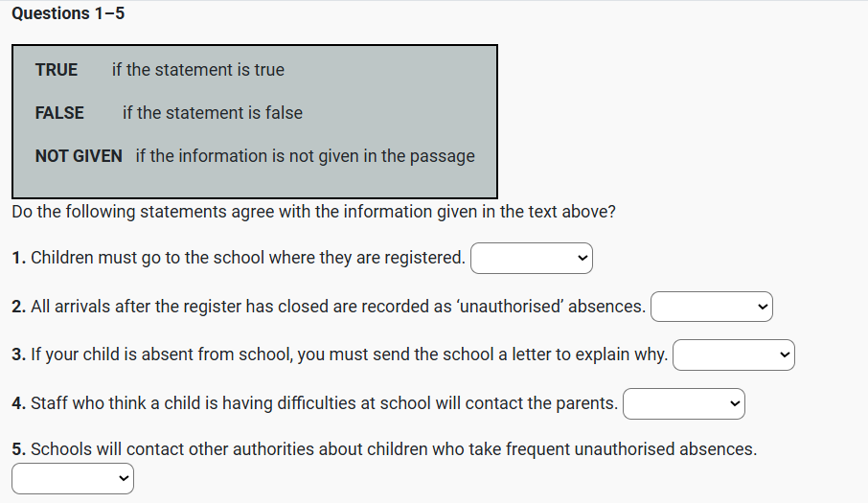
Task: Click the chevron arrow beside the letter statement
Action: tap(785, 354)
